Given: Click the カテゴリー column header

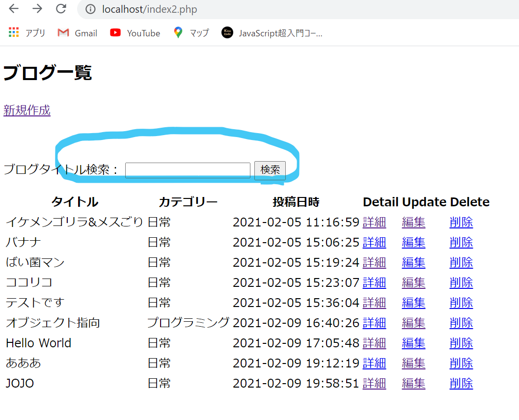Looking at the screenshot, I should coord(188,202).
